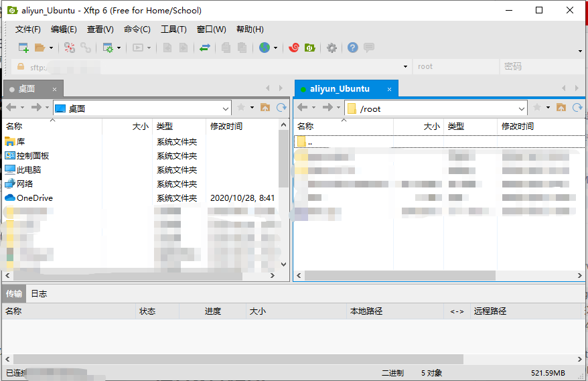This screenshot has height=381, width=588.
Task: Click the copy icon in toolbar
Action: [x=226, y=48]
